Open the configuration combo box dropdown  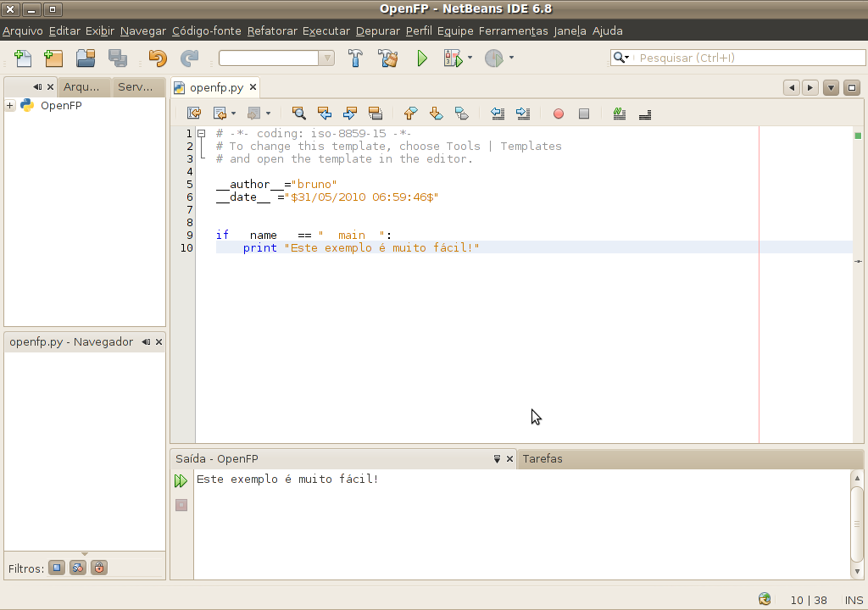click(326, 58)
